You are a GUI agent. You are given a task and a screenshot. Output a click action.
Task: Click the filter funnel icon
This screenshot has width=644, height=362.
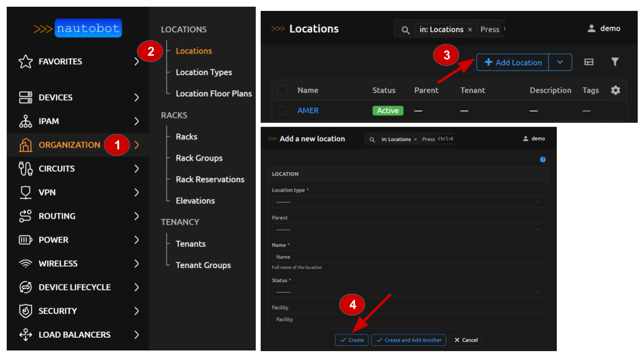tap(615, 62)
